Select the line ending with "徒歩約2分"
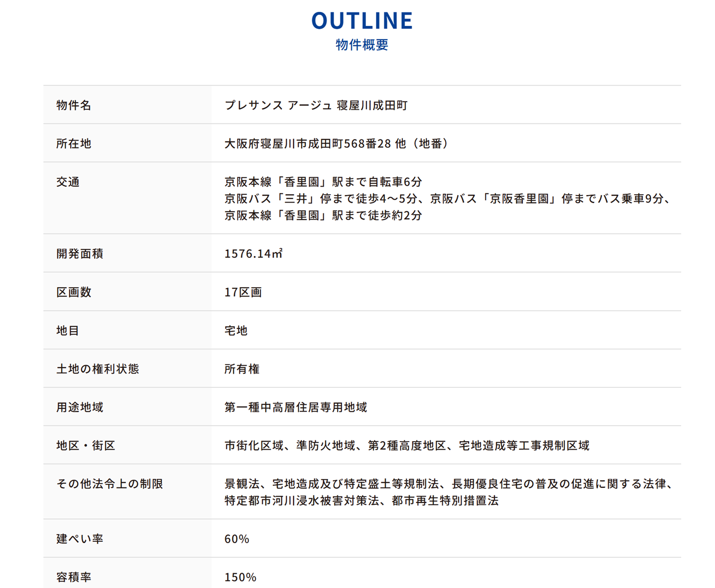 point(323,215)
